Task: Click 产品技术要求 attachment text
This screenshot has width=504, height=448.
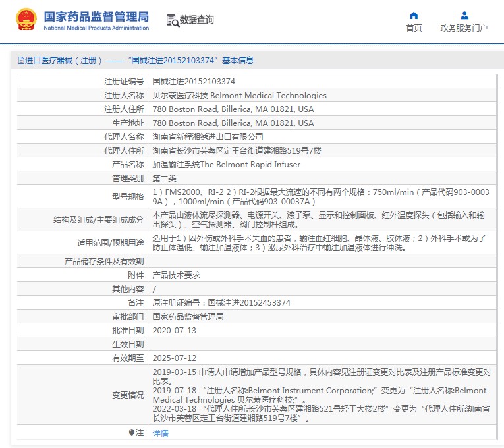Action: (176, 275)
